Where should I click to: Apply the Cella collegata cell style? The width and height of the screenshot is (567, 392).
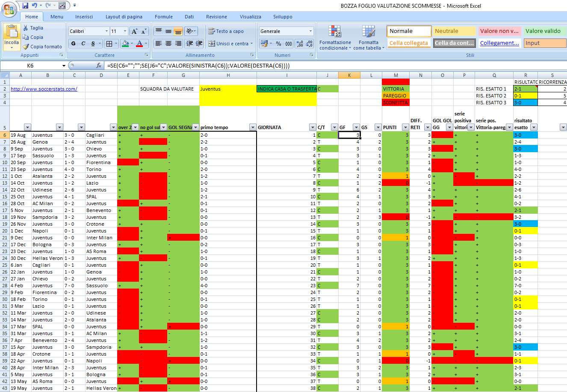(409, 43)
